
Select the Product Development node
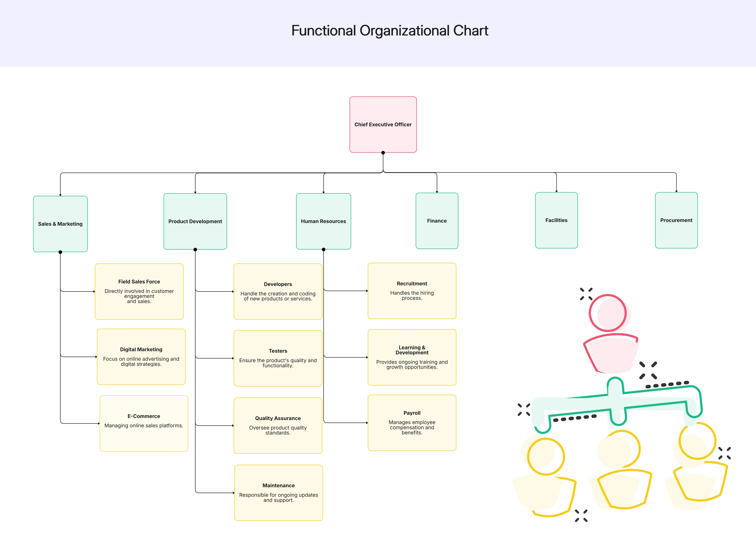pyautogui.click(x=195, y=221)
